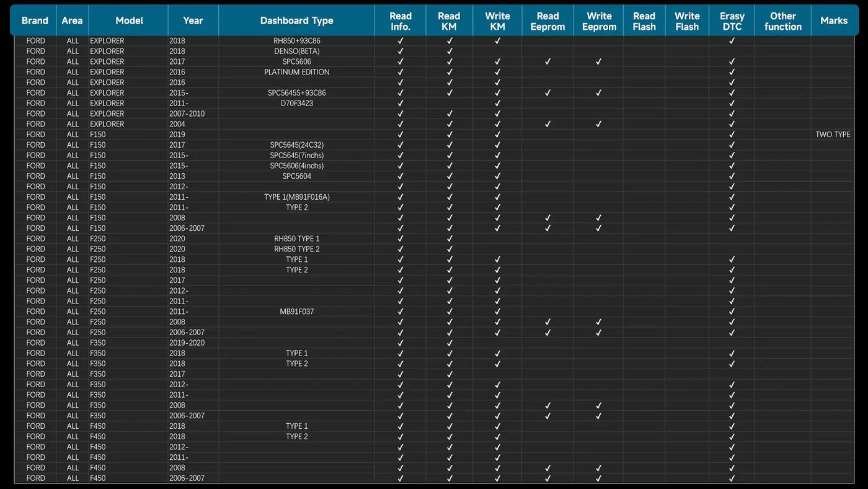Click the TWO TYPE note in Marks column

(x=833, y=135)
